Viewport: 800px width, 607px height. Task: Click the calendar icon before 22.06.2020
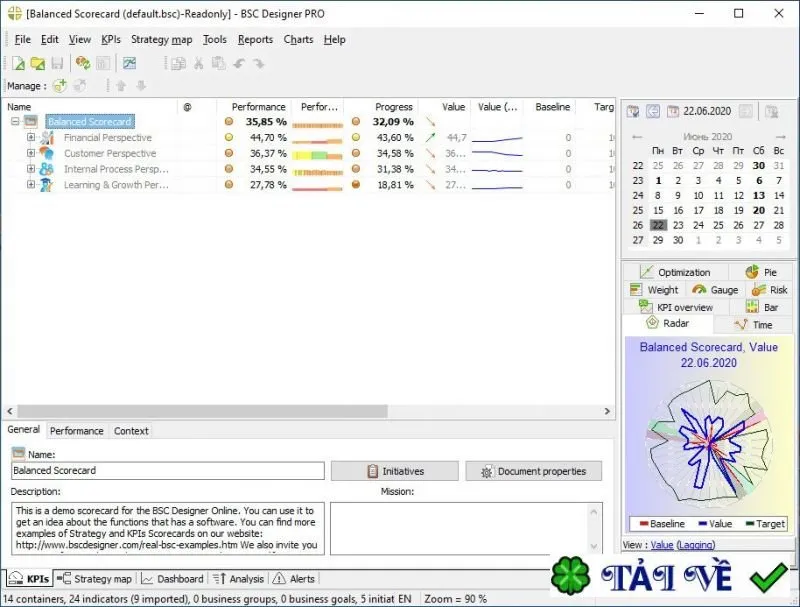click(673, 111)
